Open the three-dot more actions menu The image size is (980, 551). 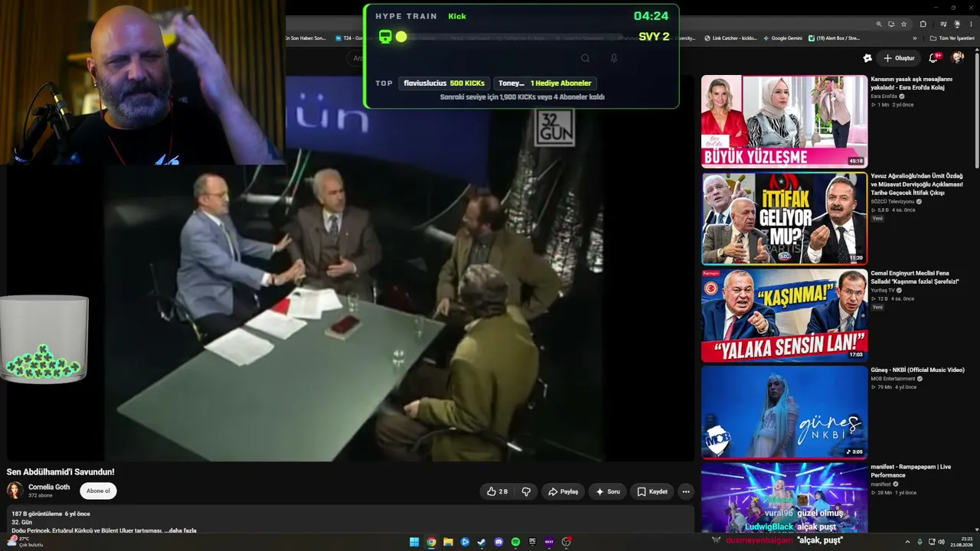click(686, 491)
